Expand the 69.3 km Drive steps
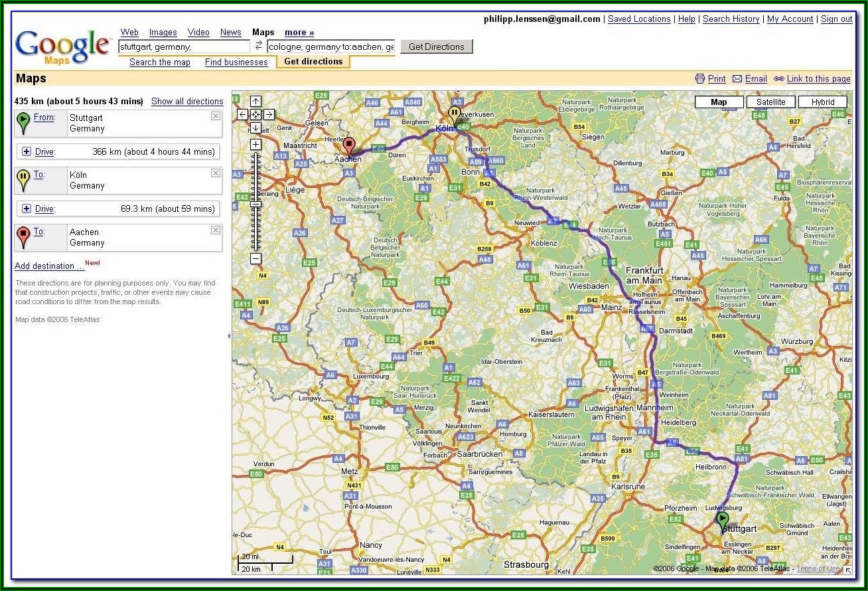 pyautogui.click(x=27, y=209)
